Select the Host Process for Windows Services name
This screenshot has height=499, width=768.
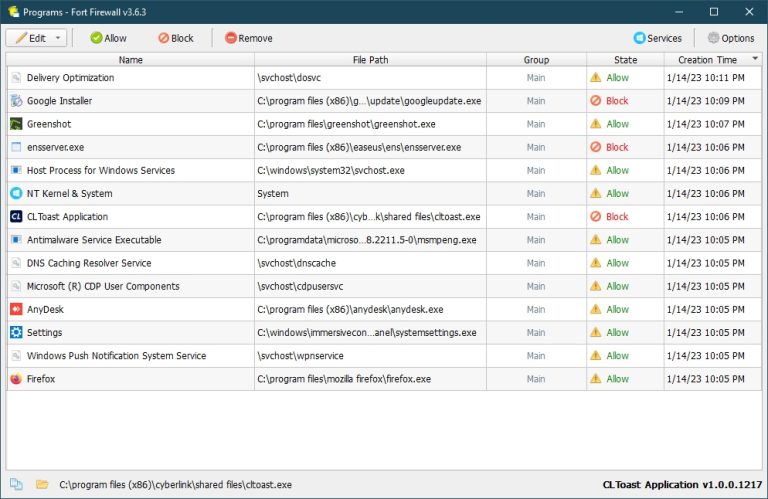click(x=101, y=170)
